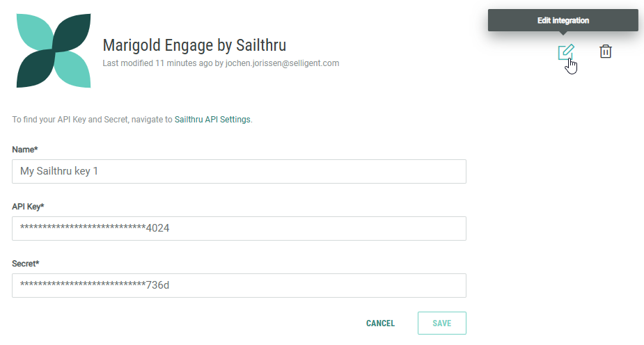The width and height of the screenshot is (644, 345).
Task: Click the masked secret ending 736d
Action: pyautogui.click(x=95, y=285)
